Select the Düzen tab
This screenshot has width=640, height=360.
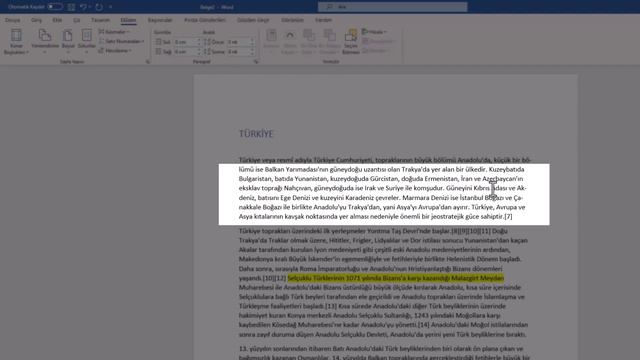coord(128,20)
